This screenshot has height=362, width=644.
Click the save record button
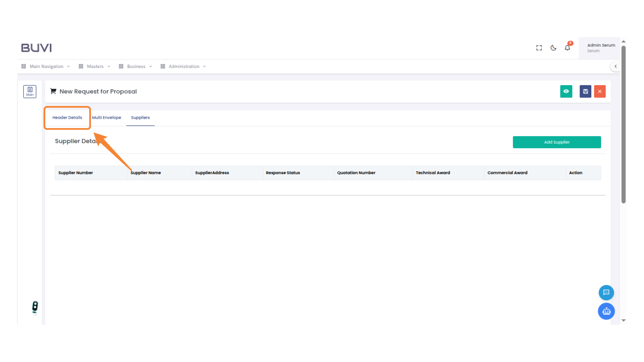pos(585,91)
